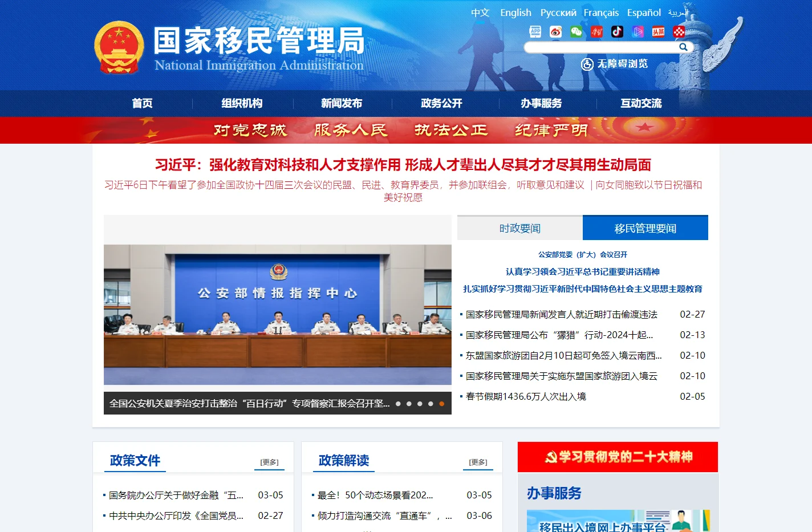Open 春节假期1436.6万人次出入境 news
This screenshot has height=532, width=812.
(x=526, y=396)
